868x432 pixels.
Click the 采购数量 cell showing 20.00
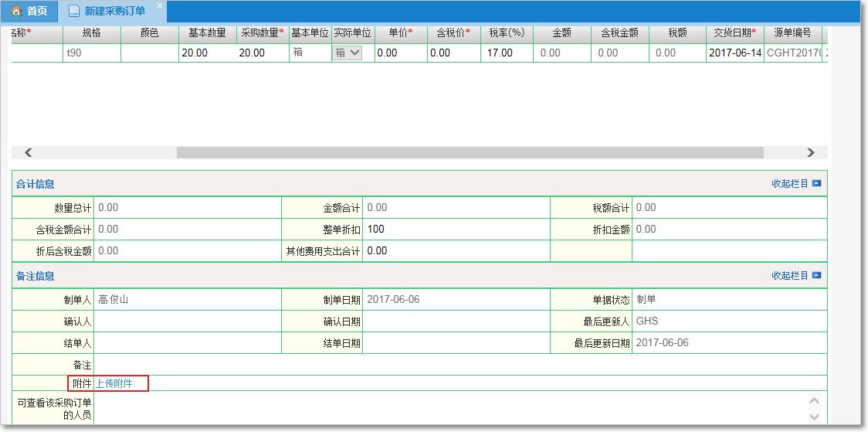[262, 53]
